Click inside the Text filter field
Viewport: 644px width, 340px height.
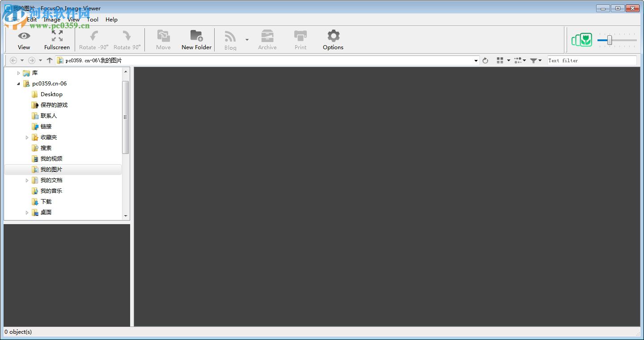[590, 60]
